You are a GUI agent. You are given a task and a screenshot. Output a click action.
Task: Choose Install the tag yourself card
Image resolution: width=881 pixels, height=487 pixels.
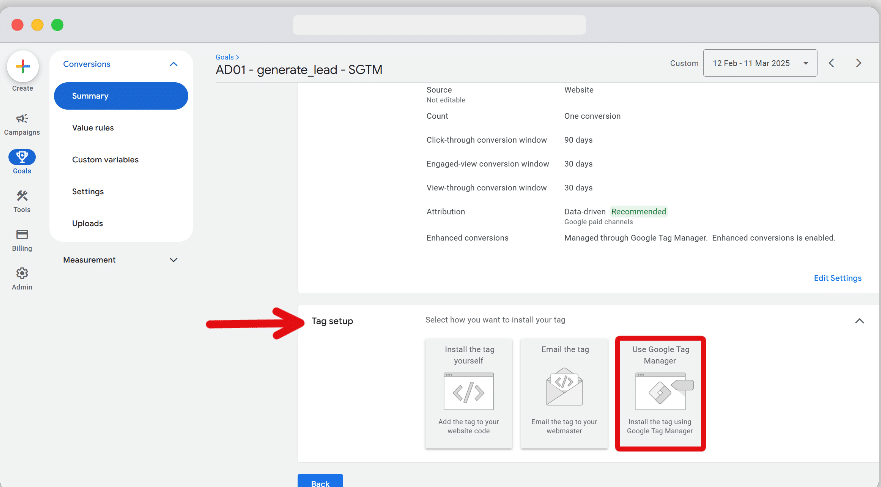point(469,393)
